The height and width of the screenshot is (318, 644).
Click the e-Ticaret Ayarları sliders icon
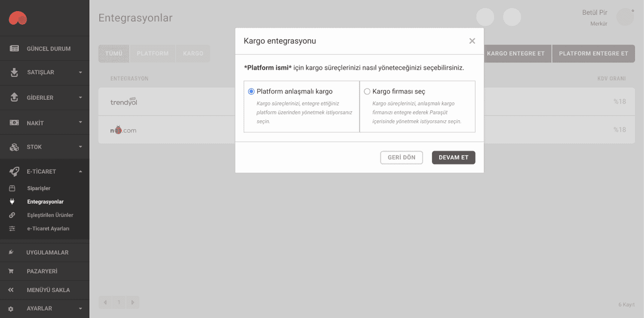(12, 228)
